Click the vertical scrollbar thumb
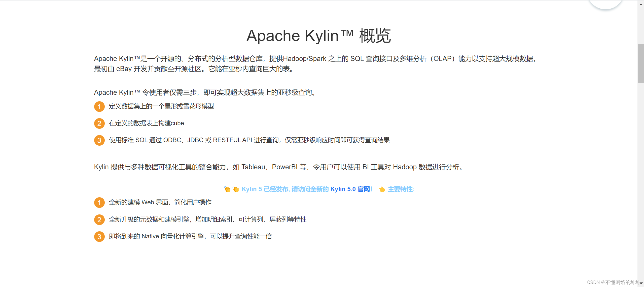The image size is (644, 287). pyautogui.click(x=641, y=63)
